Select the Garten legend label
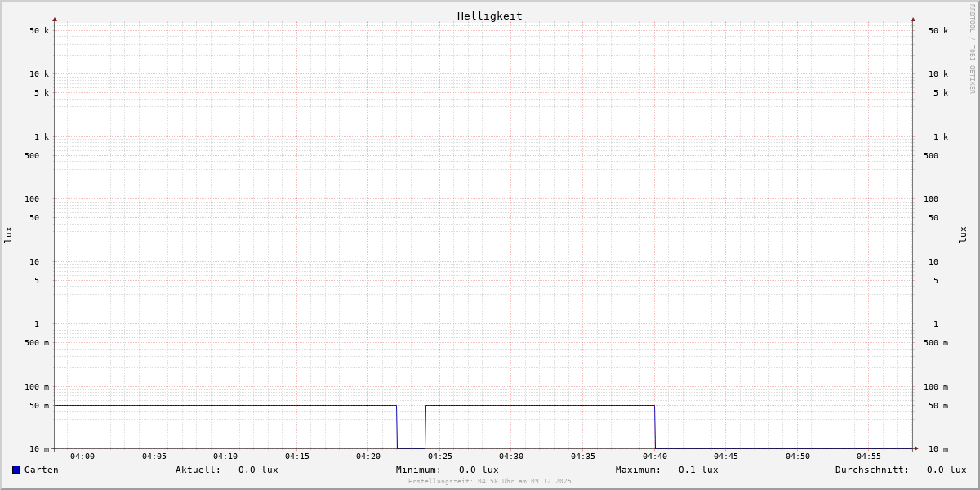Screen dimensions: 980x490 [41, 470]
